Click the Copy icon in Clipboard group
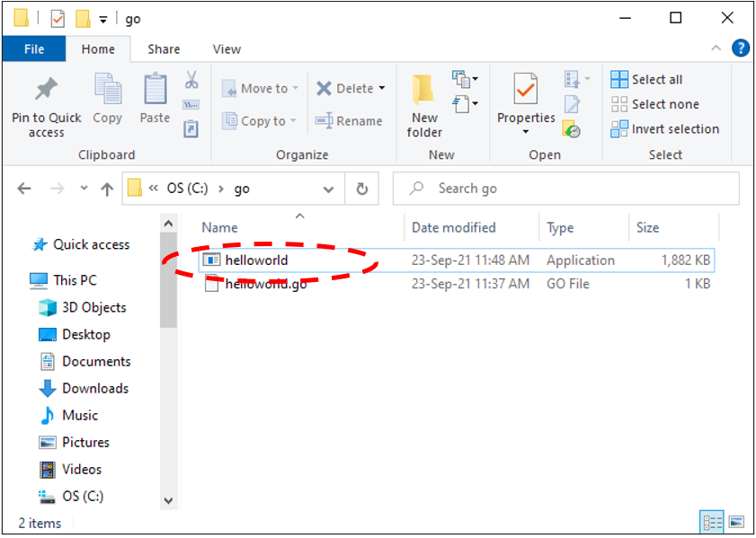 click(108, 91)
